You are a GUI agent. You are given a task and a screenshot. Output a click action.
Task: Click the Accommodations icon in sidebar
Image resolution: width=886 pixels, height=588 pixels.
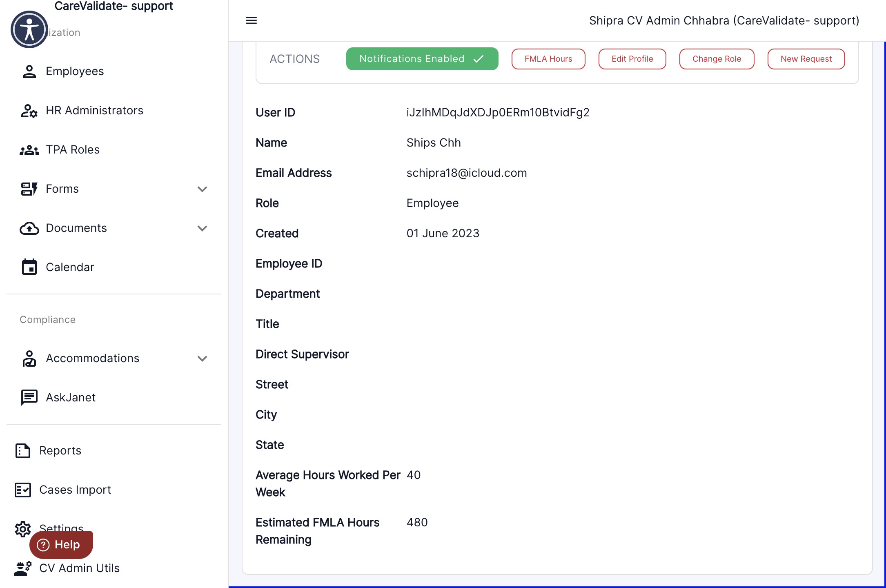(x=29, y=358)
